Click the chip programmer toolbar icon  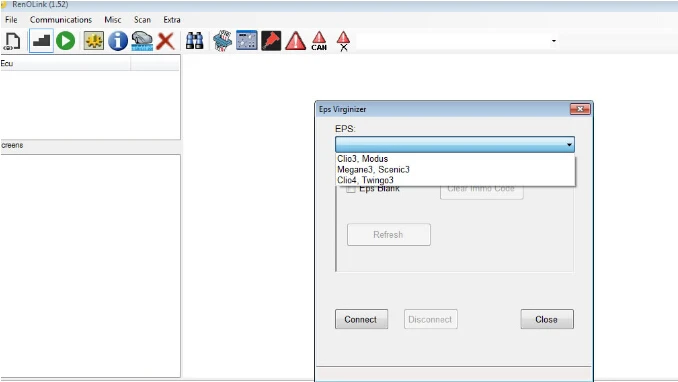[x=222, y=41]
